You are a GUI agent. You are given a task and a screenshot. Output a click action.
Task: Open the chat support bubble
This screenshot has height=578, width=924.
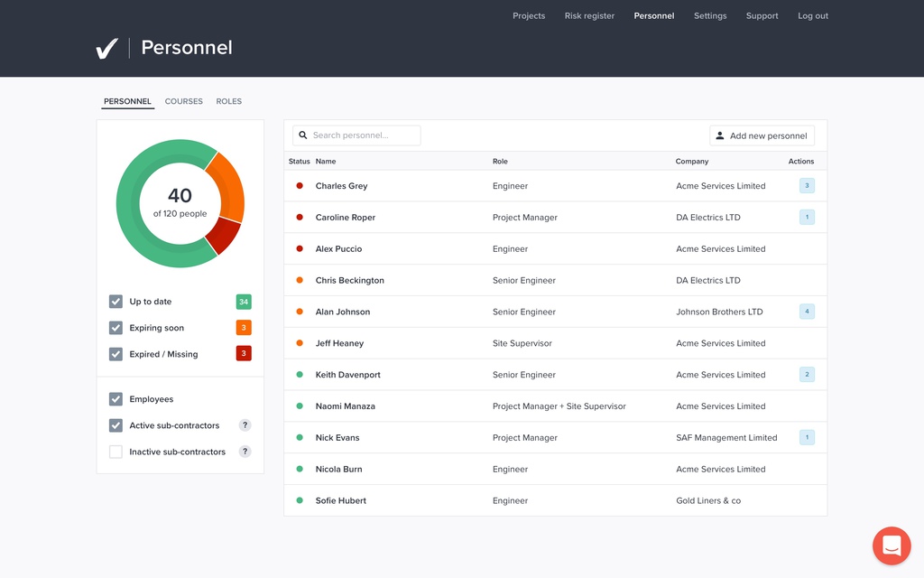(892, 545)
